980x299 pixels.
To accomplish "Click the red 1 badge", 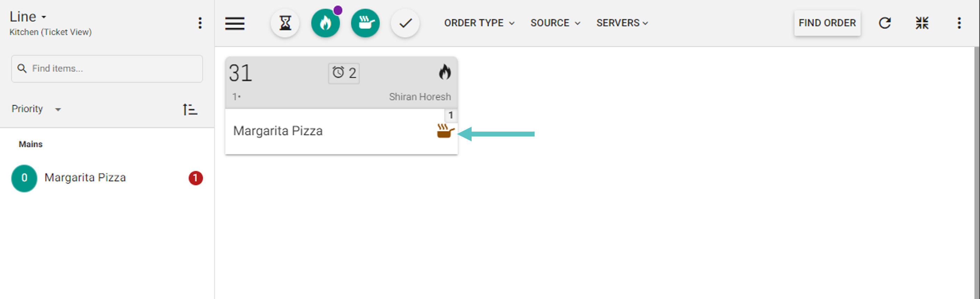I will click(x=196, y=178).
